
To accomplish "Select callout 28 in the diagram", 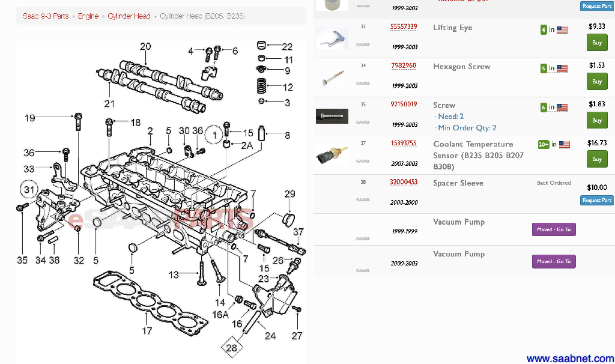I will pyautogui.click(x=232, y=347).
